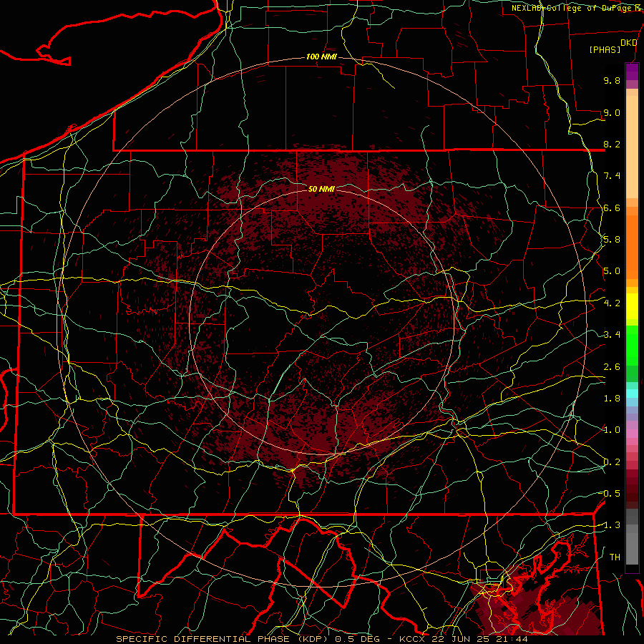This screenshot has width=644, height=644.
Task: Click the 5.8 value on the KDP scale
Action: (x=612, y=240)
